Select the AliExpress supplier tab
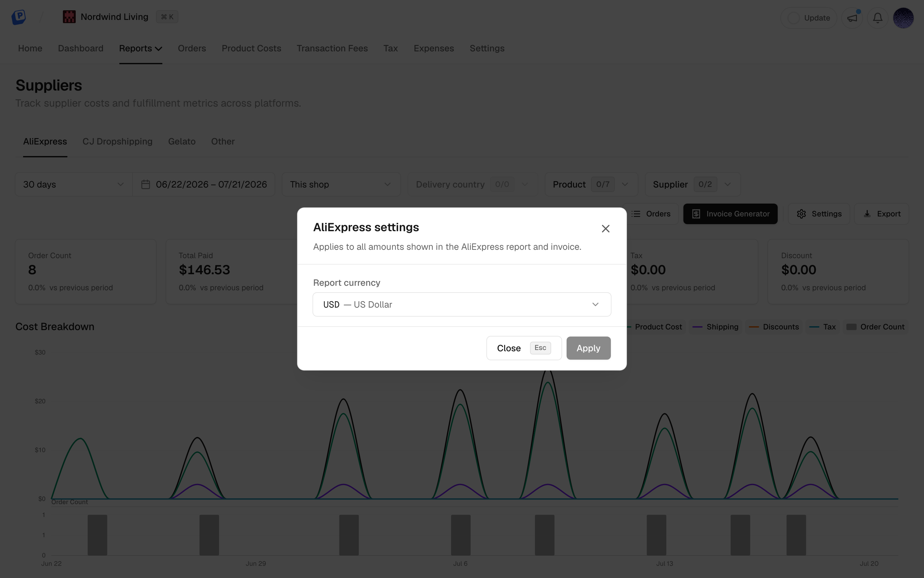This screenshot has height=578, width=924. click(45, 141)
